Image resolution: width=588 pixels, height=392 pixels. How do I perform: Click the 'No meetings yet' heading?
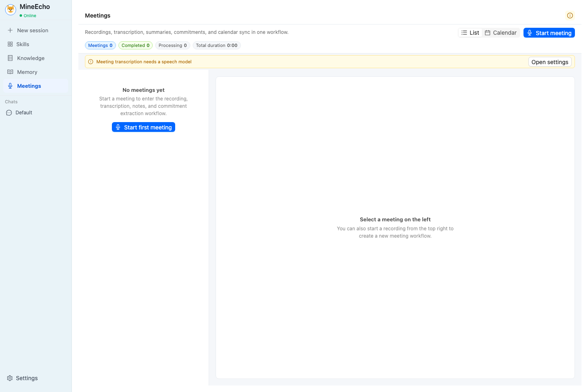coord(143,90)
